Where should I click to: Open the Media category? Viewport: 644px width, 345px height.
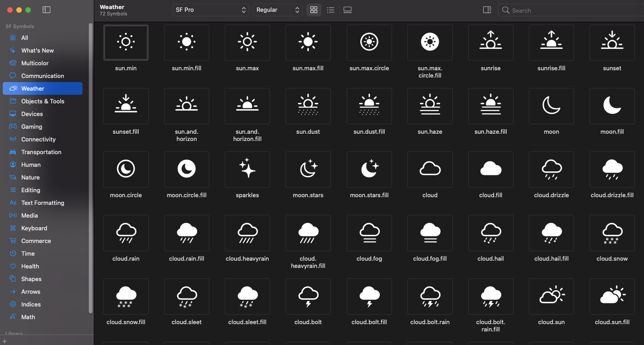pos(43,215)
